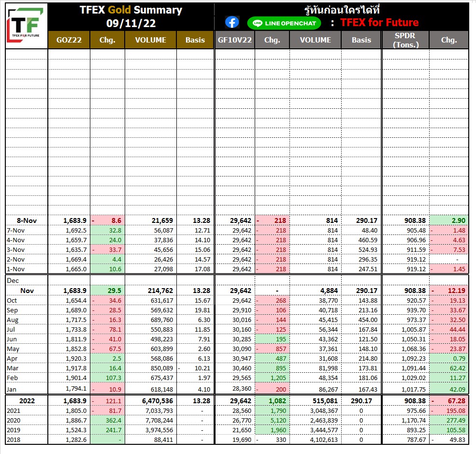
Task: Select the green 1,205 change for Feb
Action: [272, 378]
